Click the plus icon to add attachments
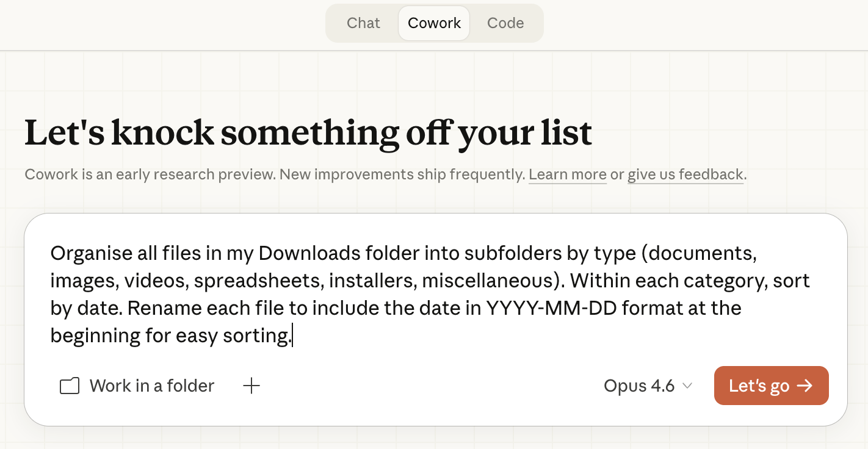The image size is (868, 449). [251, 386]
